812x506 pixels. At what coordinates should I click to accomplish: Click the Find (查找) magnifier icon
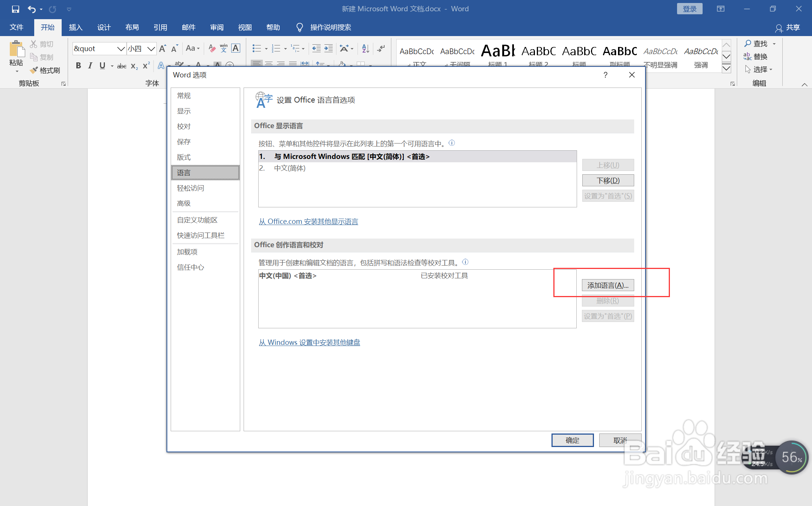tap(748, 44)
